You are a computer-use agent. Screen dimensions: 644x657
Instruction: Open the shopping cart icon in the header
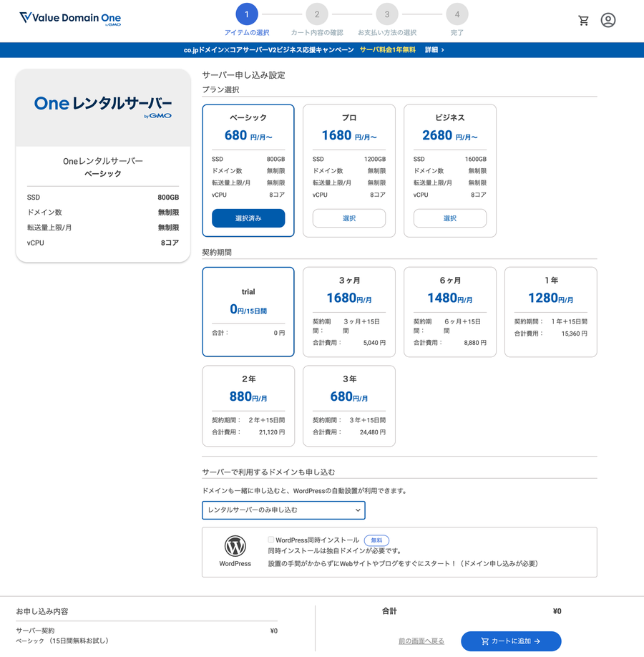[583, 20]
